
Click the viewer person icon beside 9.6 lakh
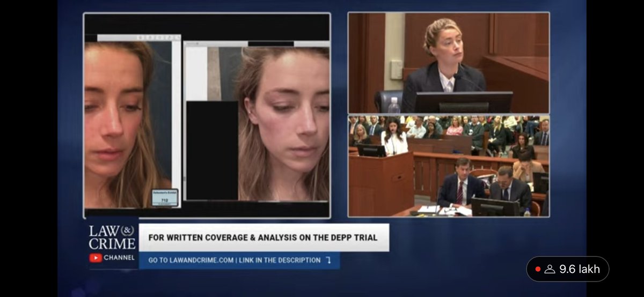click(550, 269)
